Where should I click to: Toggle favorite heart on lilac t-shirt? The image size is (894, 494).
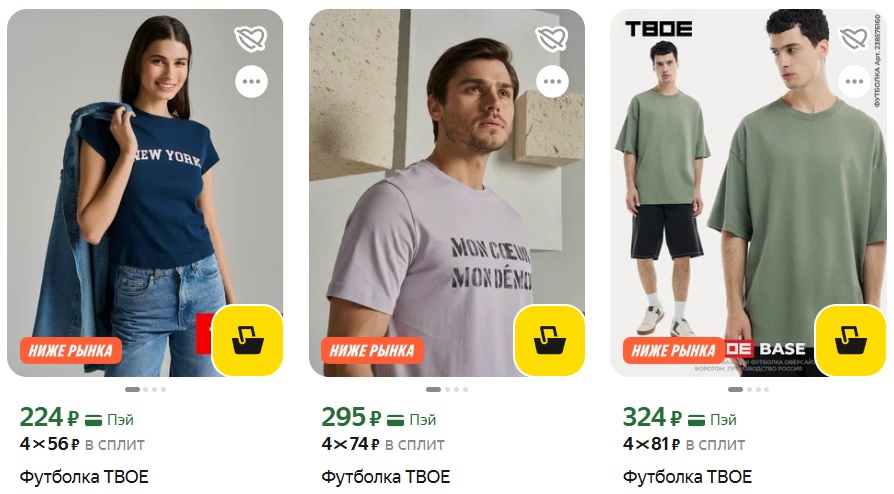(x=552, y=39)
